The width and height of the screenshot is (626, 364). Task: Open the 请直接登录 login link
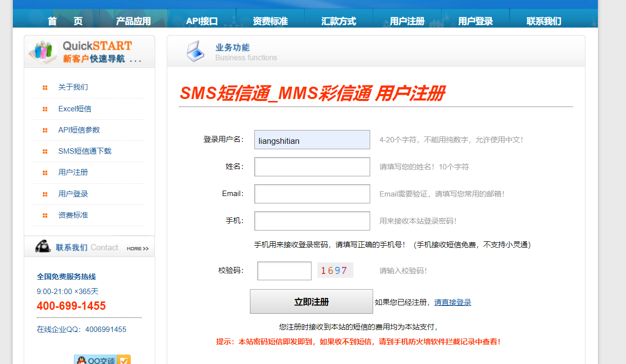coord(452,301)
